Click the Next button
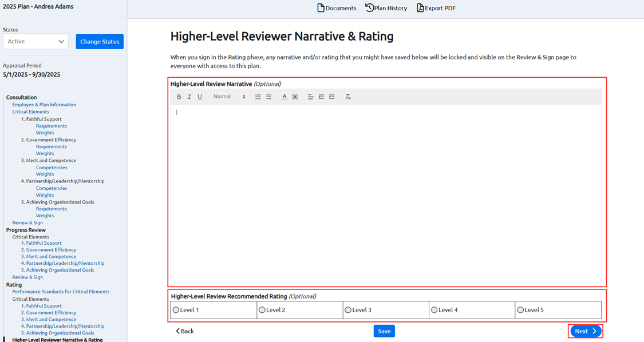This screenshot has height=342, width=644. (x=586, y=331)
